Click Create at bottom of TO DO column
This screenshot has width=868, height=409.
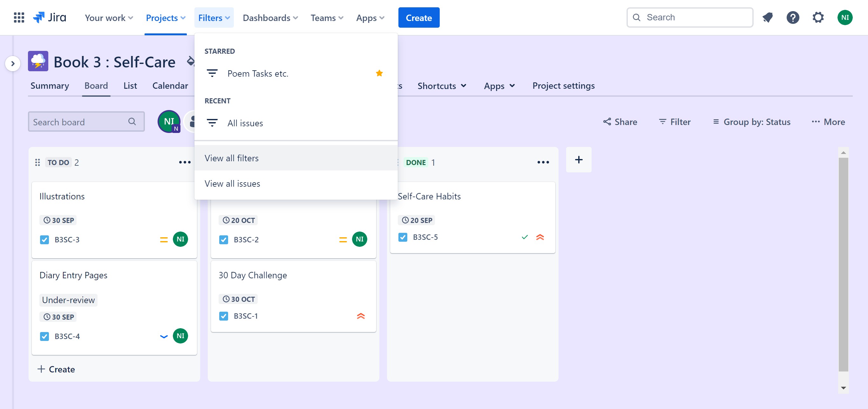(x=56, y=369)
